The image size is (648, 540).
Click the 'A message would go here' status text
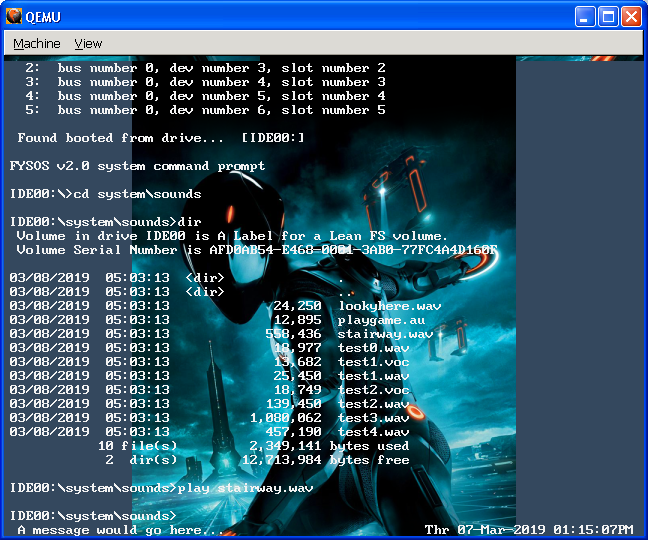(121, 530)
